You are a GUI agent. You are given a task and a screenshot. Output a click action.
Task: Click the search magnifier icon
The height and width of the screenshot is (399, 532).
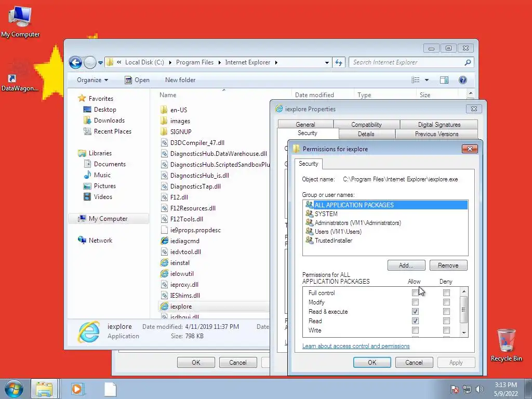coord(468,62)
